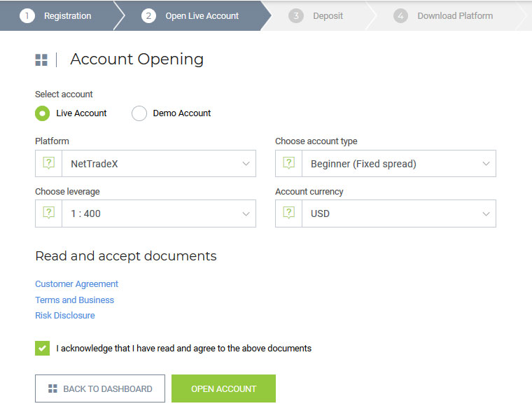Click the Platform field help icon

[48, 163]
